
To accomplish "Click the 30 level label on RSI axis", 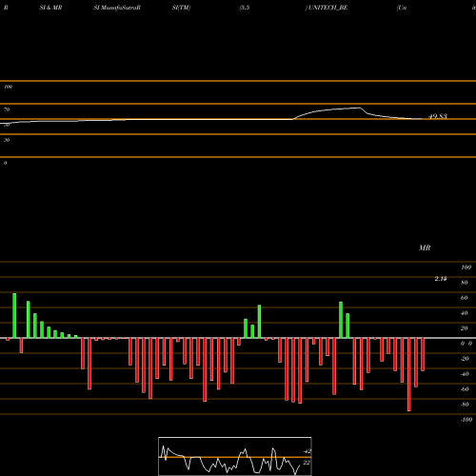I will 7,140.
